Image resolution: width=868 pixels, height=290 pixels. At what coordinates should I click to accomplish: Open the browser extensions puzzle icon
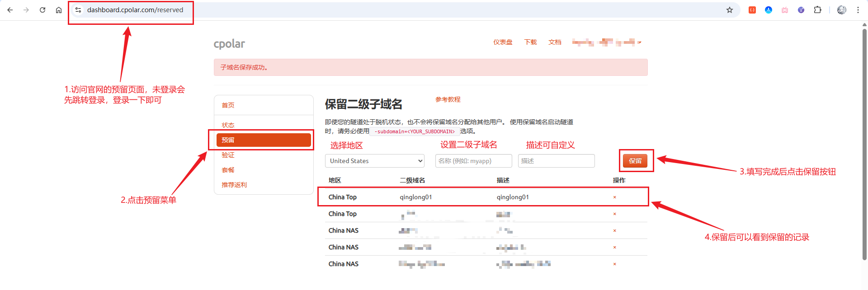click(817, 10)
